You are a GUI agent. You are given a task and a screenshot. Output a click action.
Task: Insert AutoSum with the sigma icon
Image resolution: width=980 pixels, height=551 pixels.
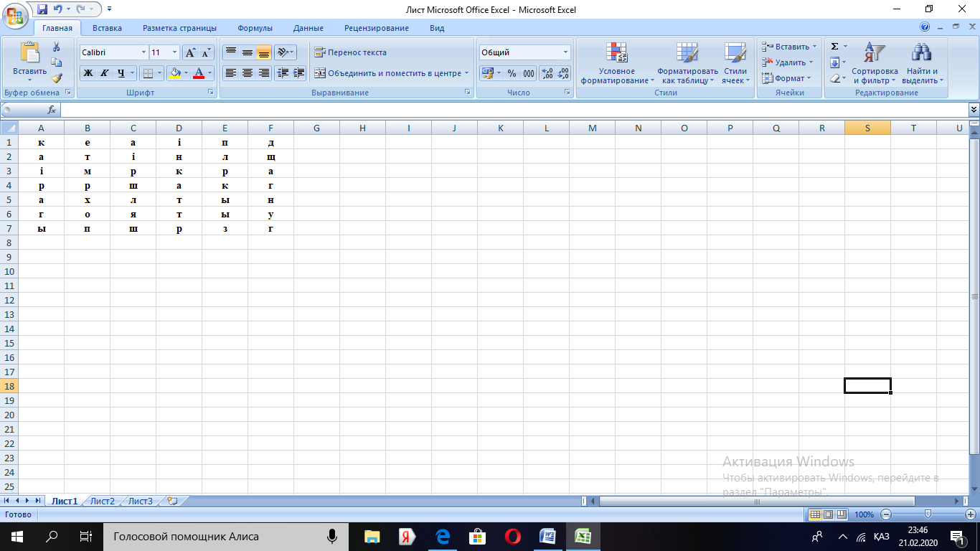pos(834,47)
